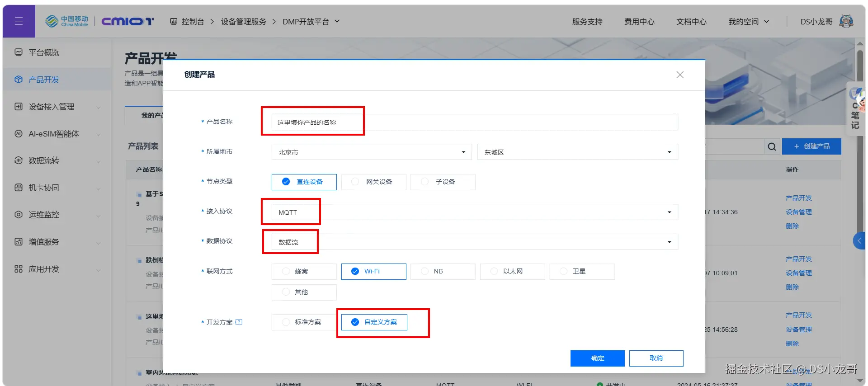Choose 以太网 networking method
Image resolution: width=868 pixels, height=386 pixels.
(x=513, y=271)
